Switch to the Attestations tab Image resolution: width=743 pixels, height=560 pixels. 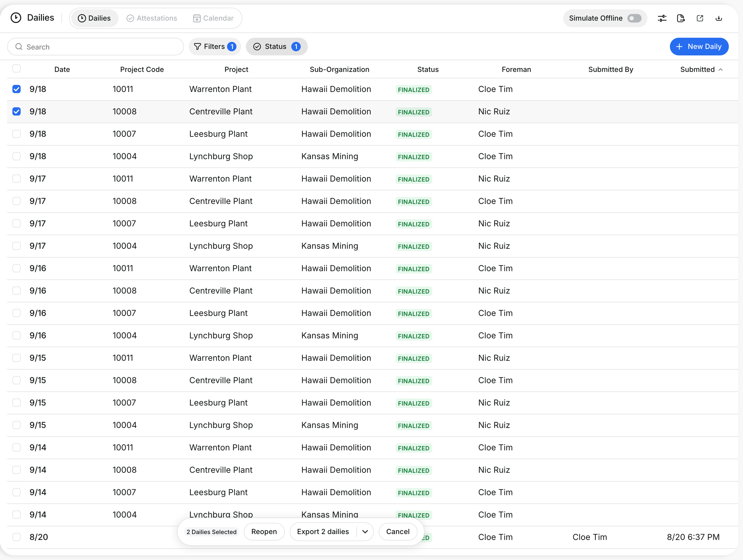(x=152, y=18)
